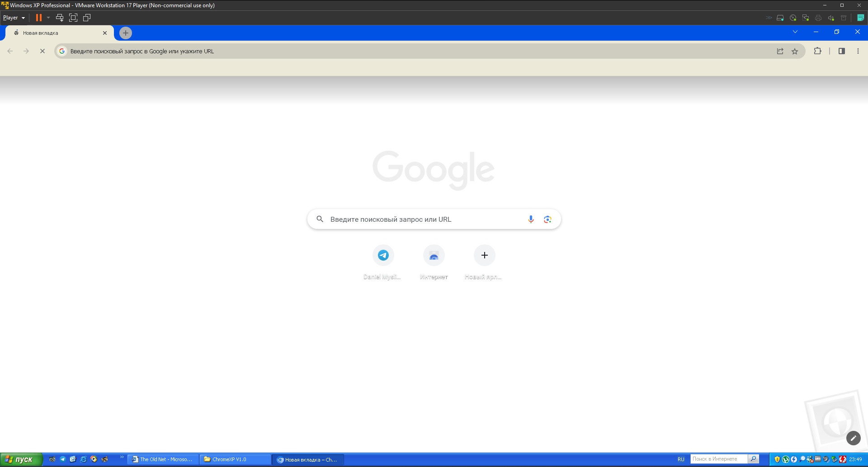Open Google Lens image search icon

(x=547, y=219)
